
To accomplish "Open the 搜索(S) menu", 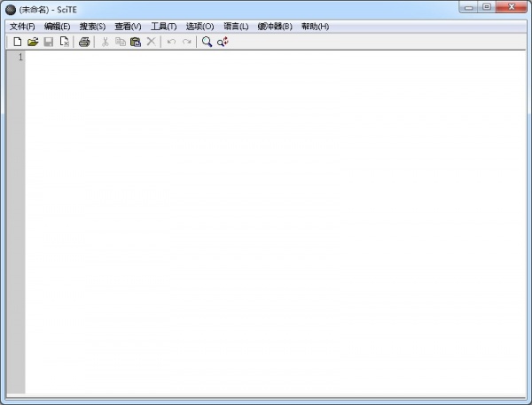I will pyautogui.click(x=92, y=27).
